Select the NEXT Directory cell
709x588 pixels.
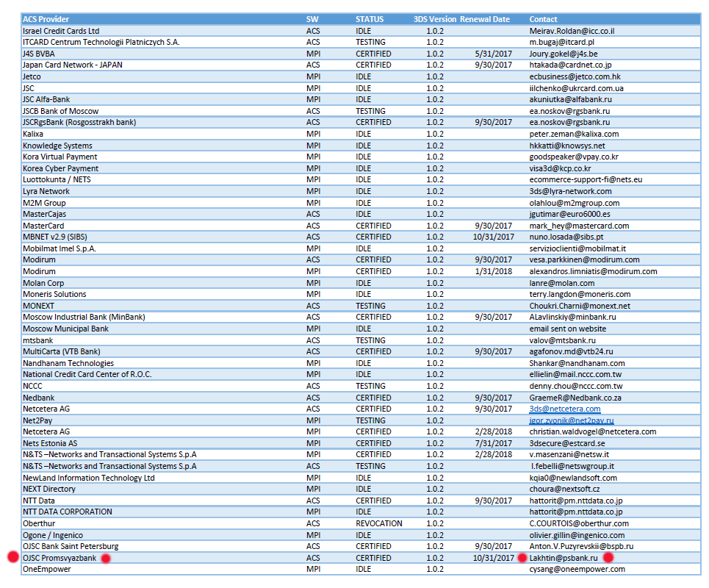49,489
